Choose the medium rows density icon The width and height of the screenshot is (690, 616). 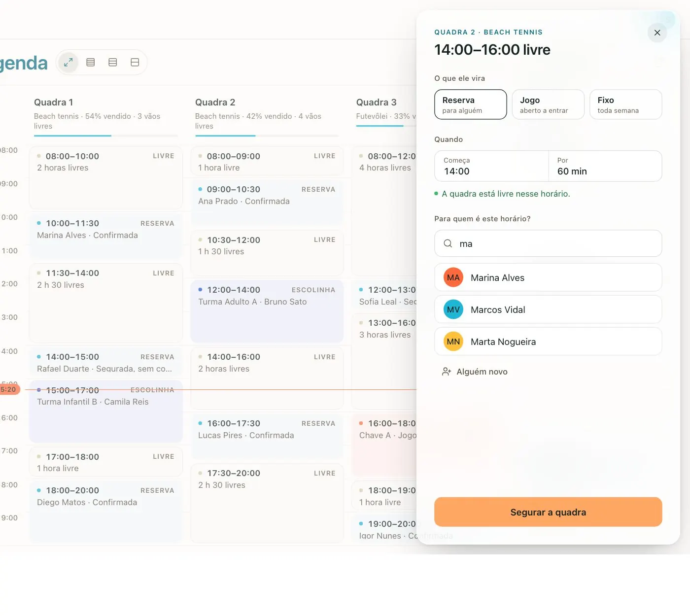pyautogui.click(x=113, y=63)
